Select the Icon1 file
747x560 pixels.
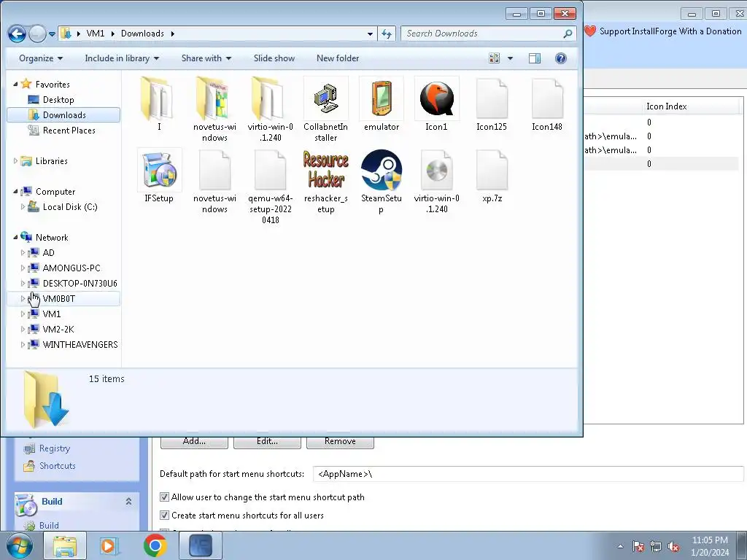point(436,104)
